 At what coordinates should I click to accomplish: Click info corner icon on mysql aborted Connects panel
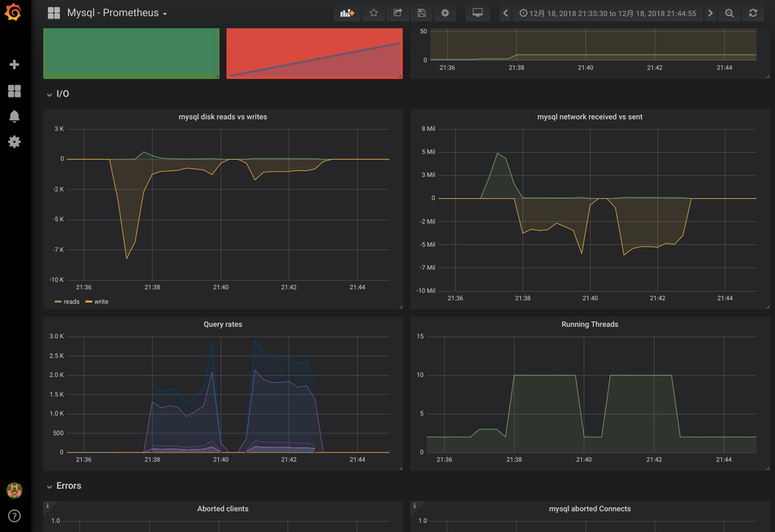coord(414,506)
